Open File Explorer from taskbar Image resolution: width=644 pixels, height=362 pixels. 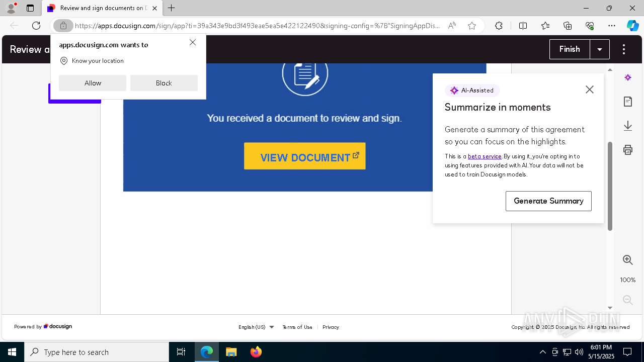pos(231,352)
